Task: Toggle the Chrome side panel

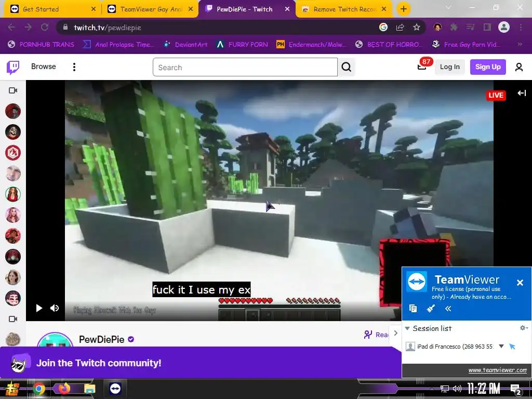Action: 487,28
